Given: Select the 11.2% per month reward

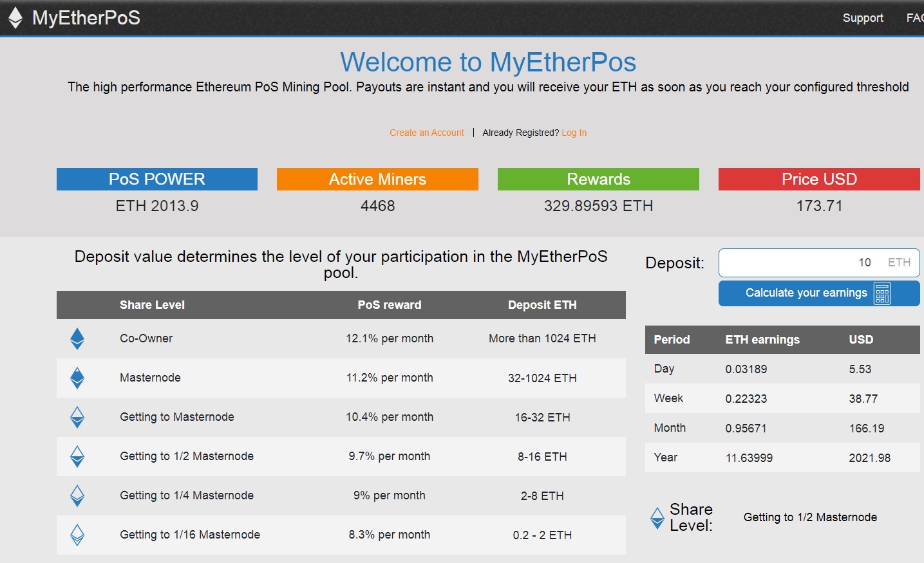Looking at the screenshot, I should pyautogui.click(x=390, y=378).
